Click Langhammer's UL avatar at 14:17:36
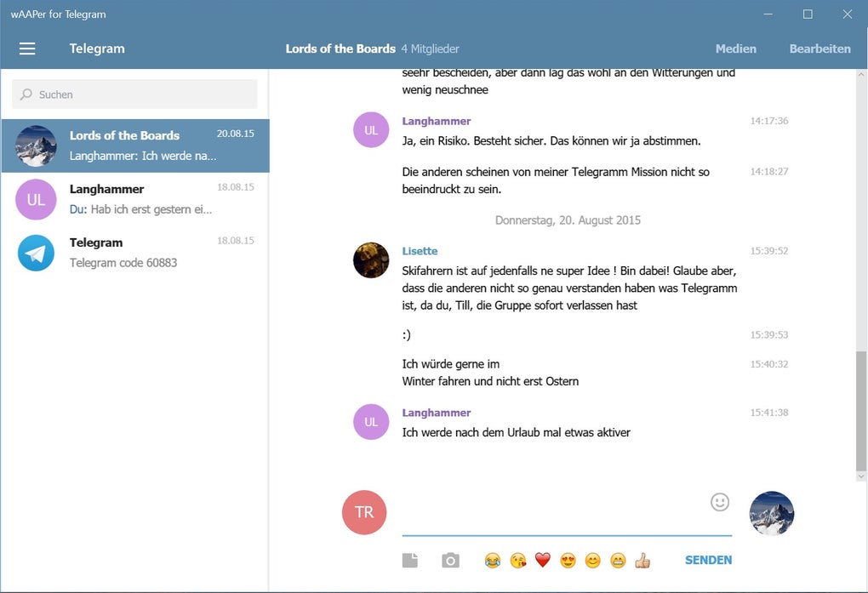The width and height of the screenshot is (868, 593). [x=371, y=129]
